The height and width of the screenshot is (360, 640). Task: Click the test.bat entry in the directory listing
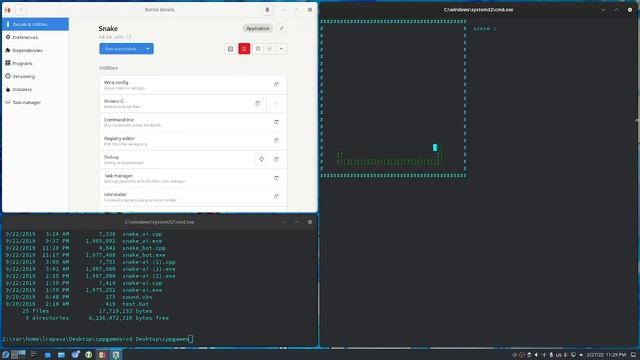pyautogui.click(x=136, y=304)
